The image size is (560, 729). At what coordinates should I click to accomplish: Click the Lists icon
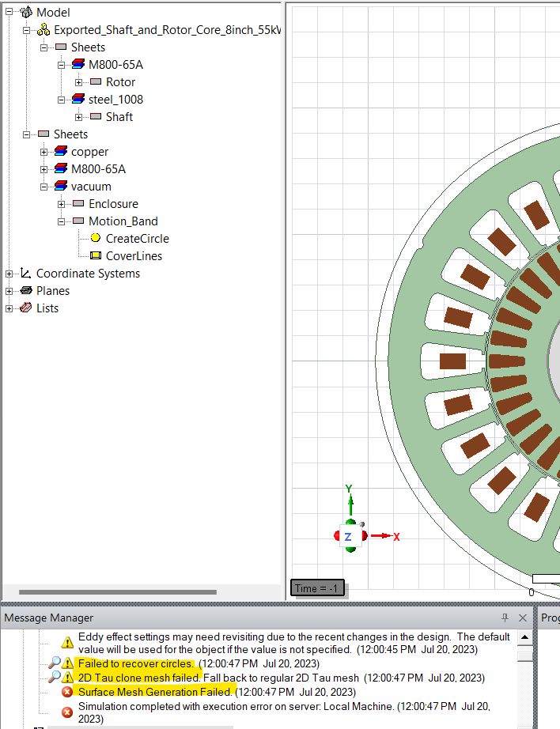tap(26, 308)
